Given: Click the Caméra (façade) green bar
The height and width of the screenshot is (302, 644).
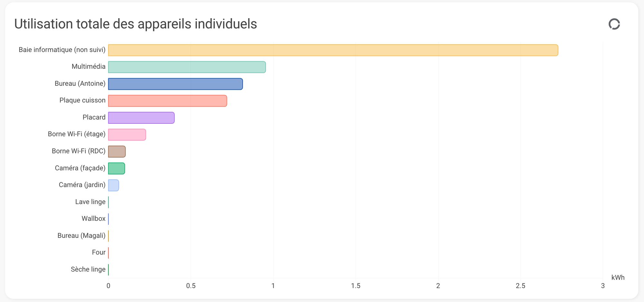Looking at the screenshot, I should tap(117, 169).
